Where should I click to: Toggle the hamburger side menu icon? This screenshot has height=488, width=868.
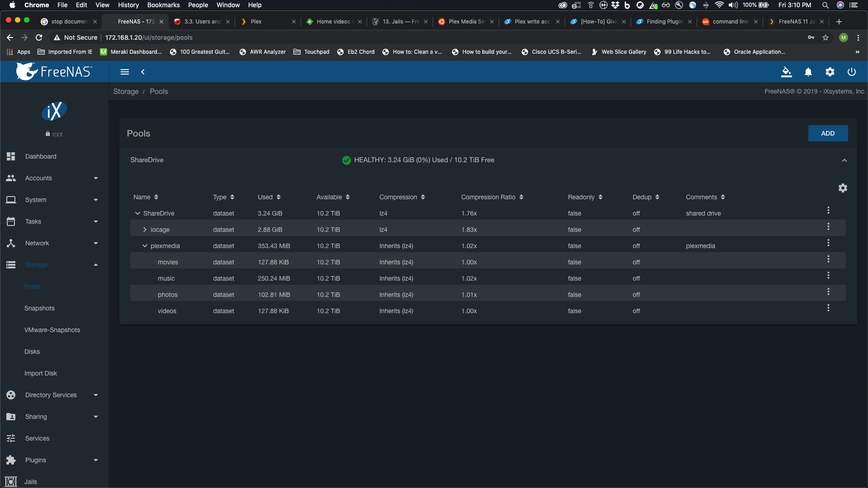coord(125,72)
